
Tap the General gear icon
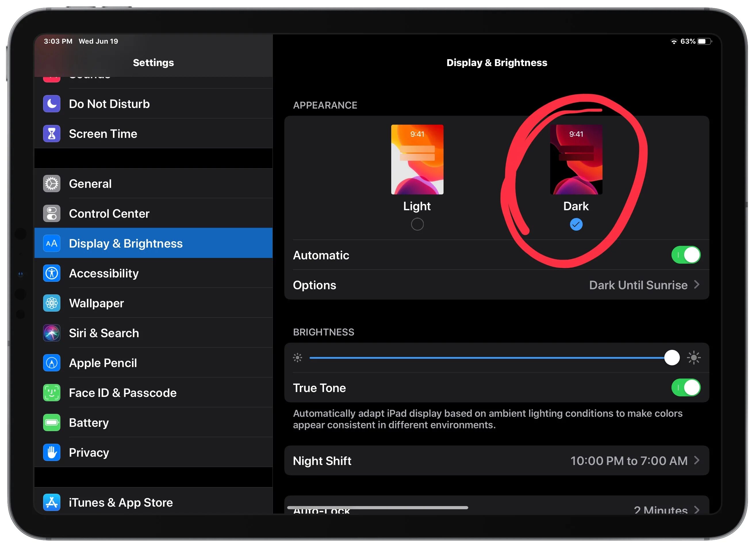(52, 184)
